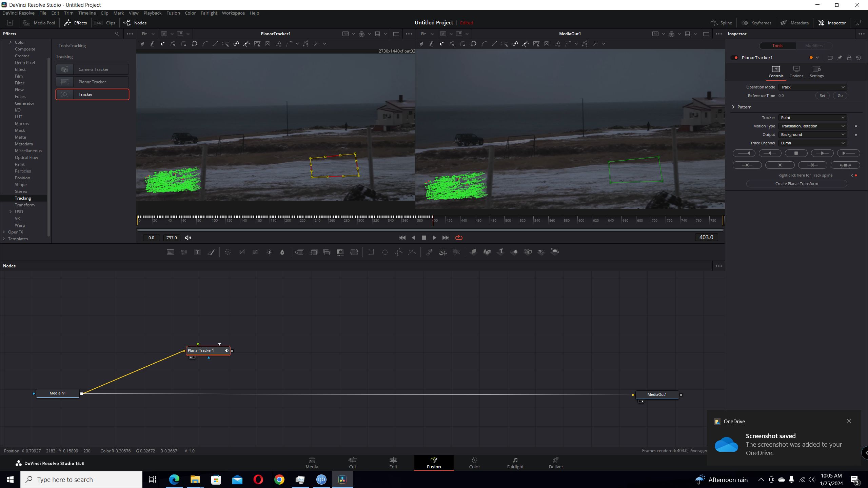Toggle loop playback button

click(x=459, y=238)
